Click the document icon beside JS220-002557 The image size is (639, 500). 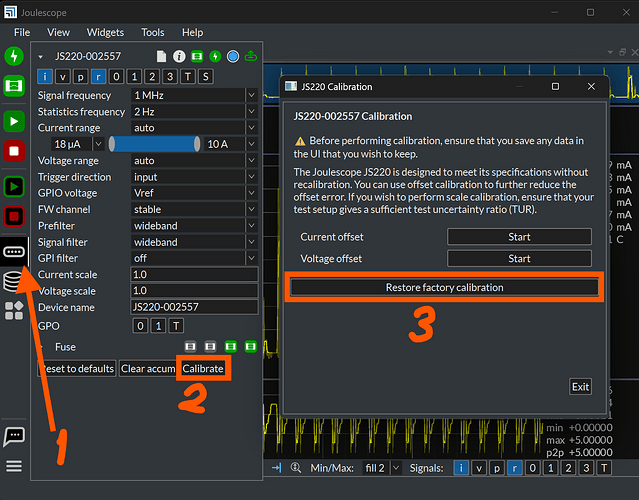(x=161, y=56)
